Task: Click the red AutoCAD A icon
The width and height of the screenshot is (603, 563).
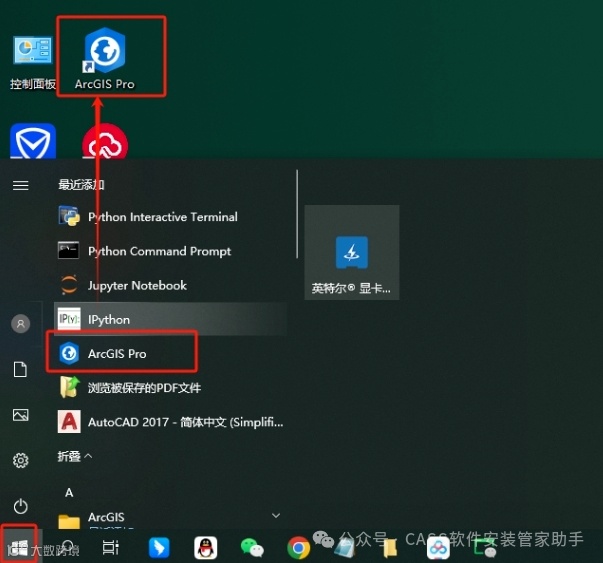Action: [69, 422]
